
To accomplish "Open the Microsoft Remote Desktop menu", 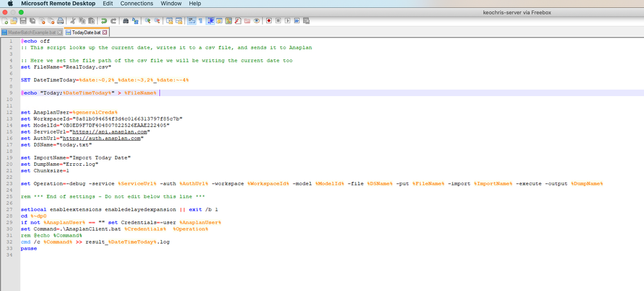I will [58, 3].
